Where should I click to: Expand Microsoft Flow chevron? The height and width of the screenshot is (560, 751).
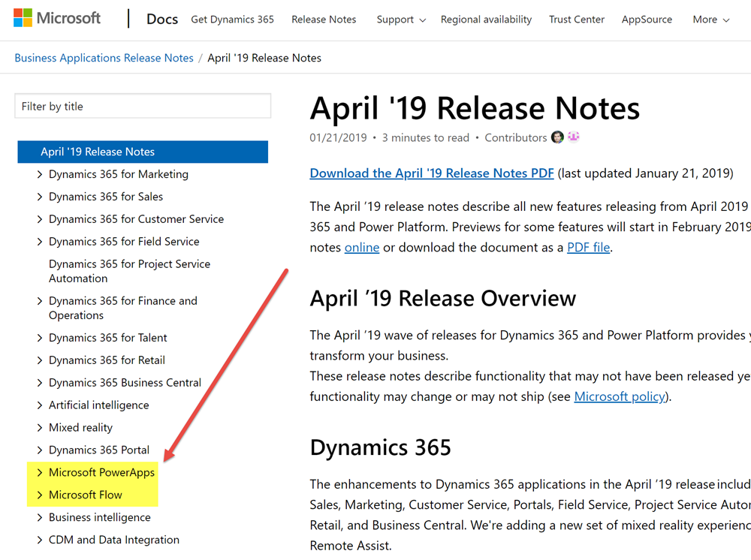[x=40, y=495]
